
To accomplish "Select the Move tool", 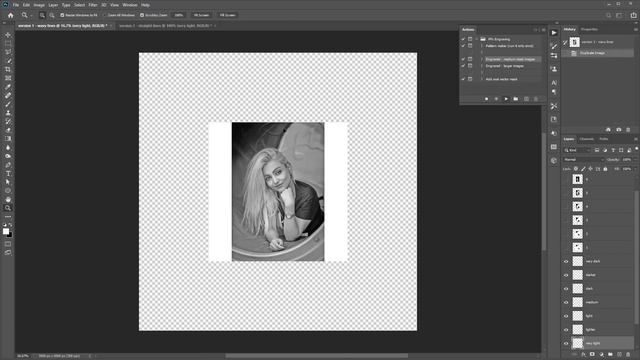I will (x=8, y=35).
